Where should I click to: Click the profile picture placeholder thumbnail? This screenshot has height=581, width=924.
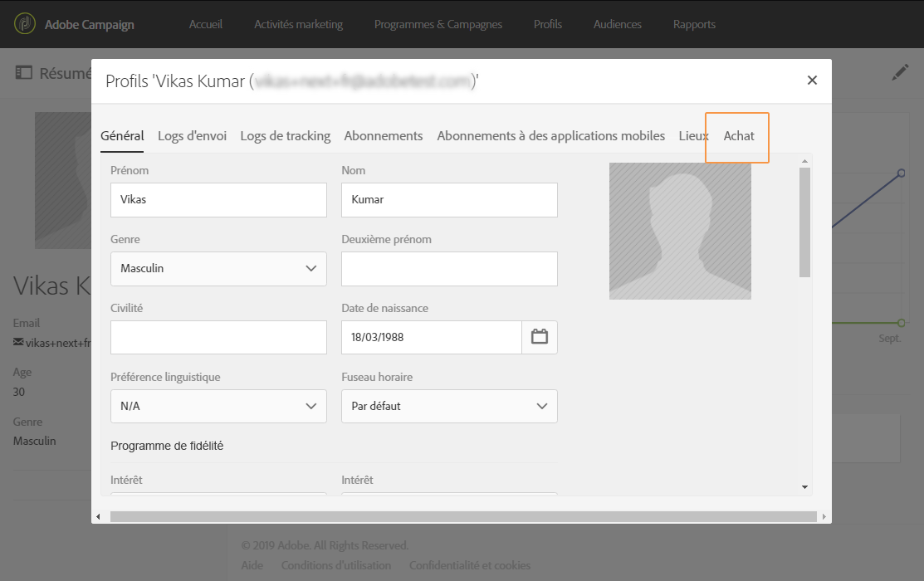tap(680, 231)
